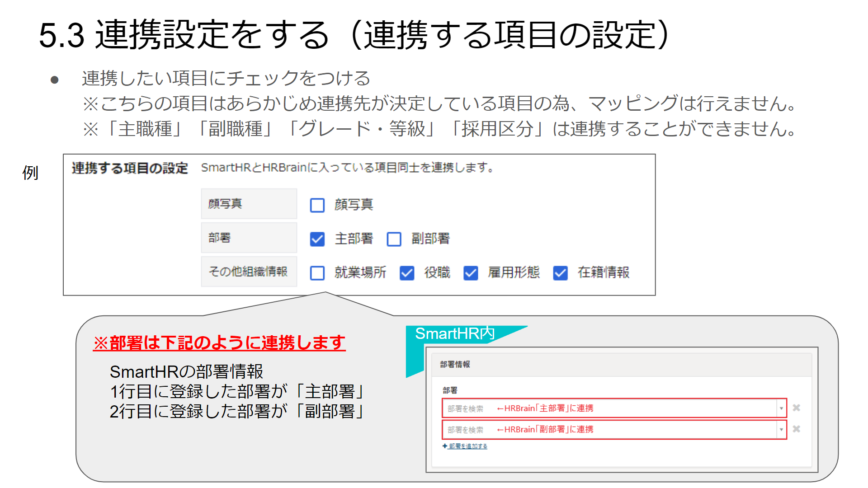
Task: Toggle the 雇用形態 checkbox
Action: click(471, 273)
